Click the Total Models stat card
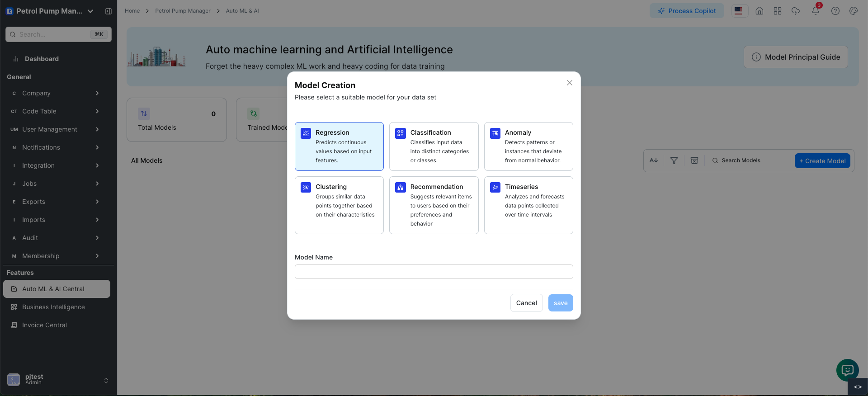The width and height of the screenshot is (868, 396). [177, 120]
